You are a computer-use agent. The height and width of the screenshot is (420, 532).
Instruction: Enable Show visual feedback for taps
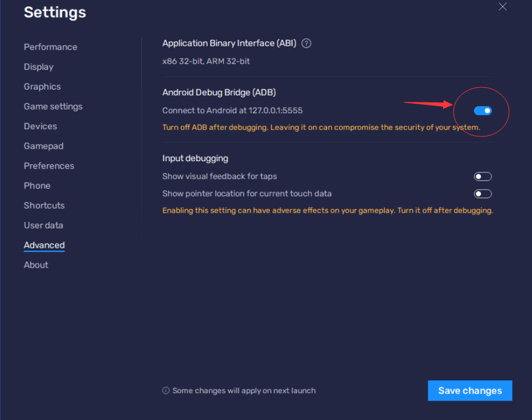[482, 176]
